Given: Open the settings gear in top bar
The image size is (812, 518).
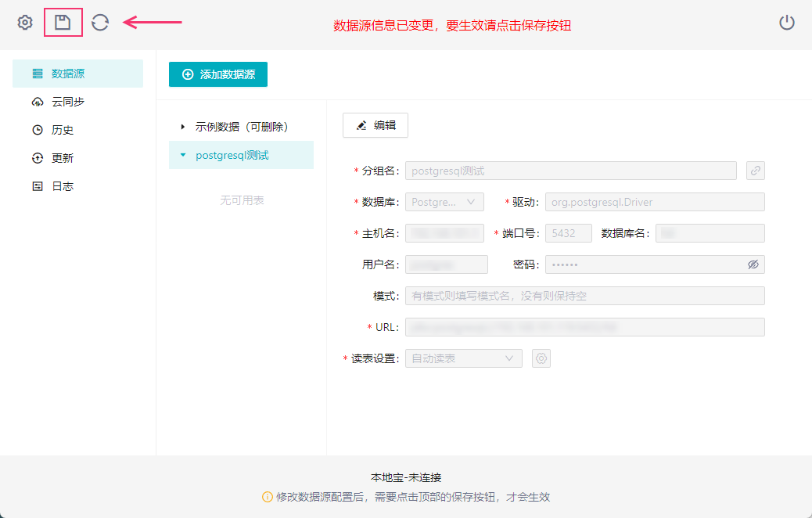Looking at the screenshot, I should [25, 22].
